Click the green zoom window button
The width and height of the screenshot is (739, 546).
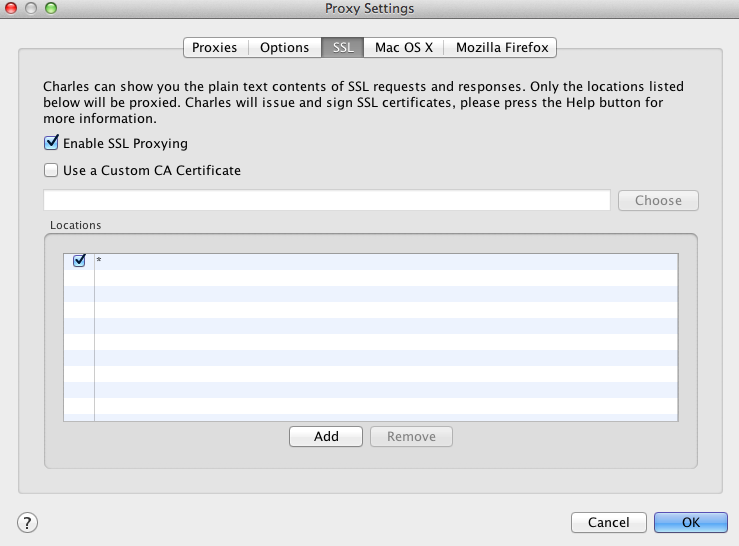coord(51,8)
